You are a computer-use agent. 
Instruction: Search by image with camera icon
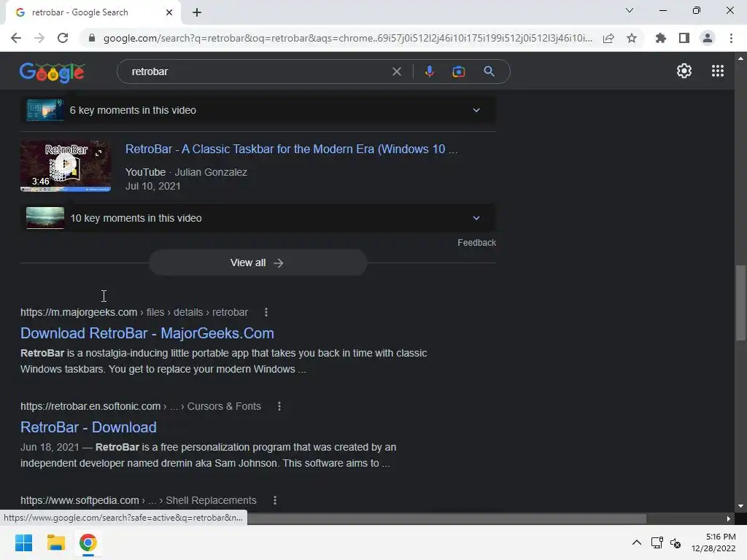pyautogui.click(x=458, y=71)
